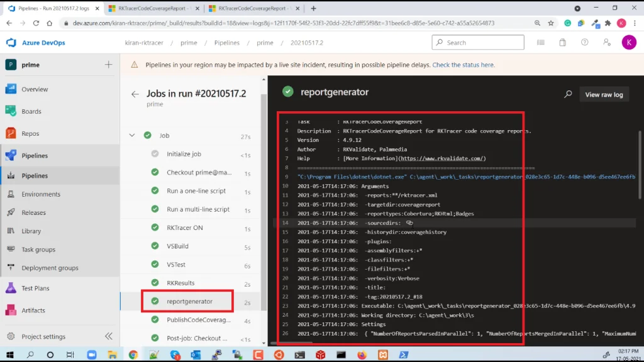
Task: Select the RKResults step
Action: pyautogui.click(x=191, y=283)
